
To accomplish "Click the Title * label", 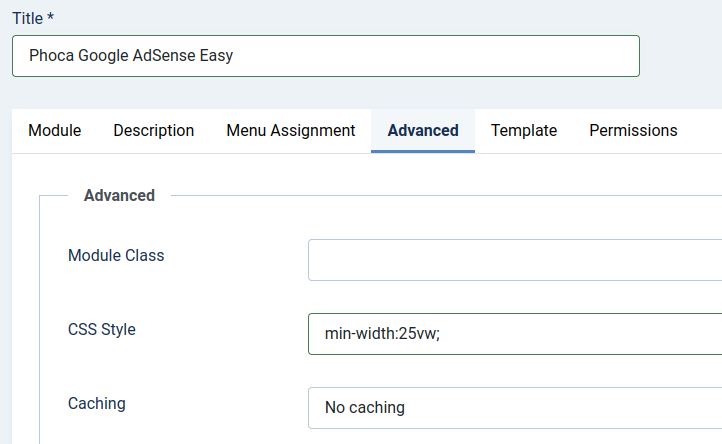I will pyautogui.click(x=33, y=18).
